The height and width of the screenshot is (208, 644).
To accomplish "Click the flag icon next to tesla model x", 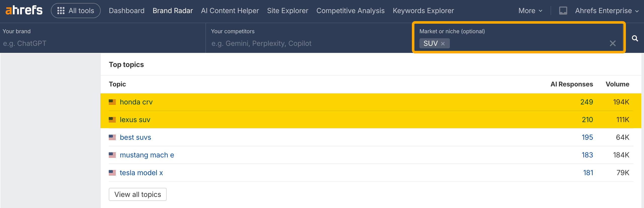I will (112, 173).
